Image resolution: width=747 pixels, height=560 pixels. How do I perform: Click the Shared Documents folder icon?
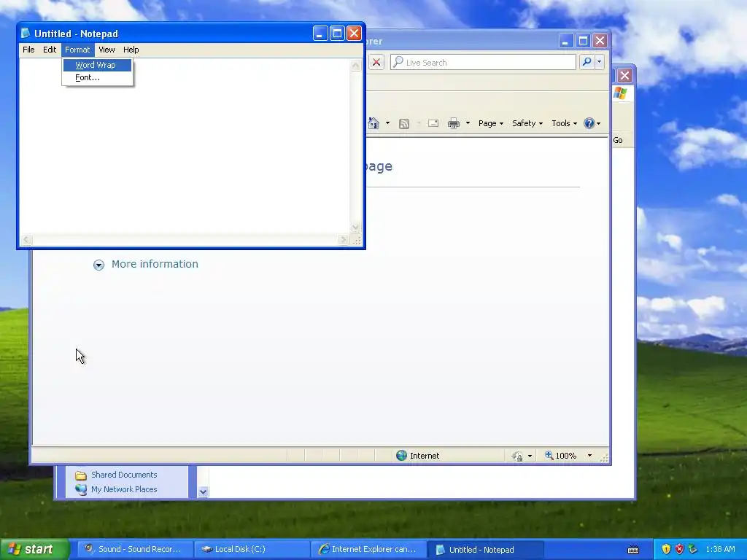point(81,475)
